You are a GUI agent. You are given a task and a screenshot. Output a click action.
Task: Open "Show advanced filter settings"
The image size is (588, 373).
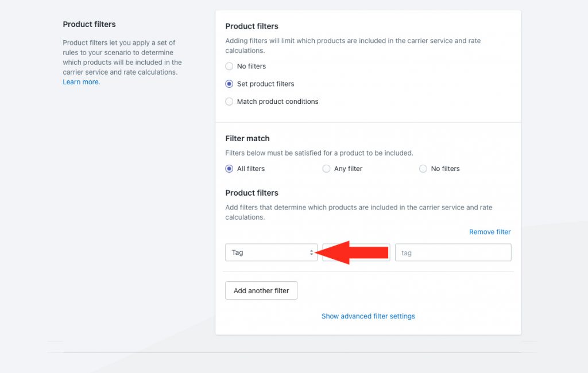click(x=368, y=316)
